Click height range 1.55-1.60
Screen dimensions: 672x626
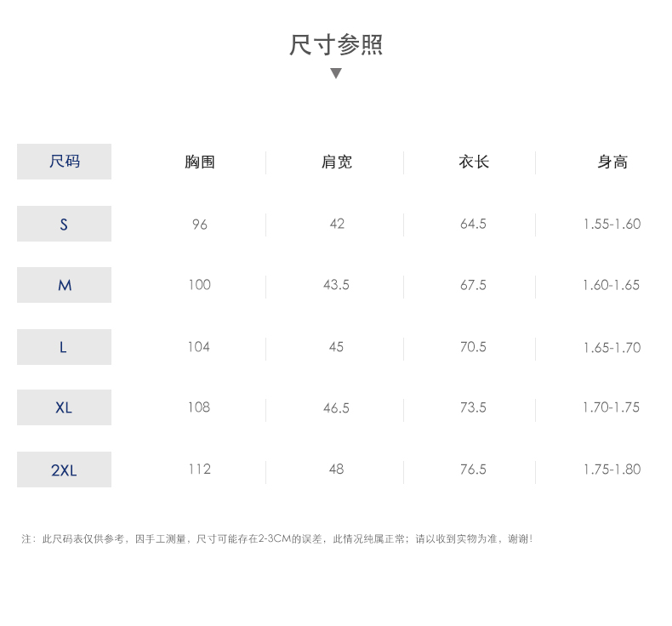[x=612, y=225]
